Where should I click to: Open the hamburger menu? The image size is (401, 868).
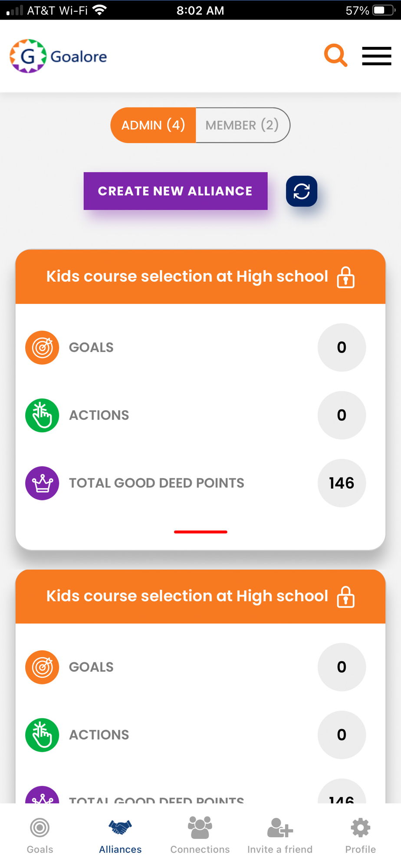[x=377, y=56]
